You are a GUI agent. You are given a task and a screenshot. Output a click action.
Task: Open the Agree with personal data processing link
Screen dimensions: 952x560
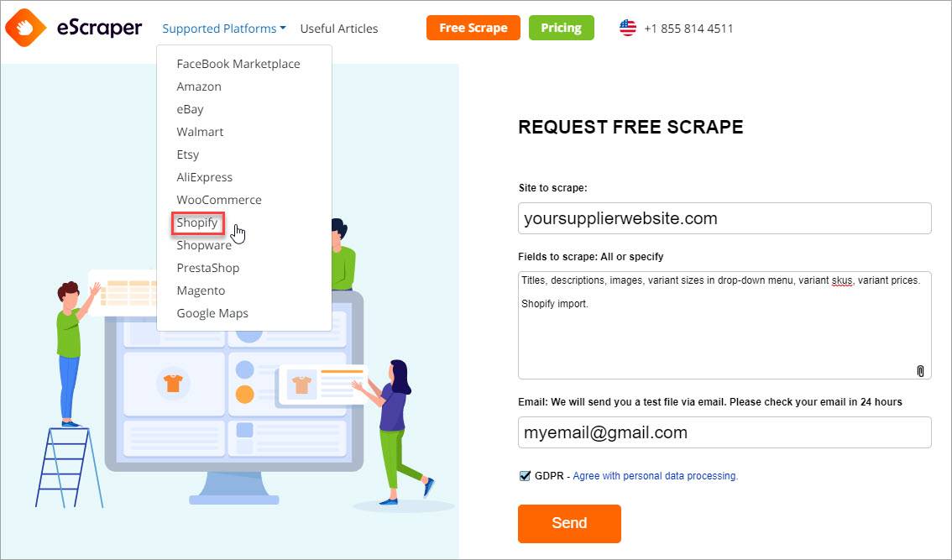pyautogui.click(x=655, y=476)
